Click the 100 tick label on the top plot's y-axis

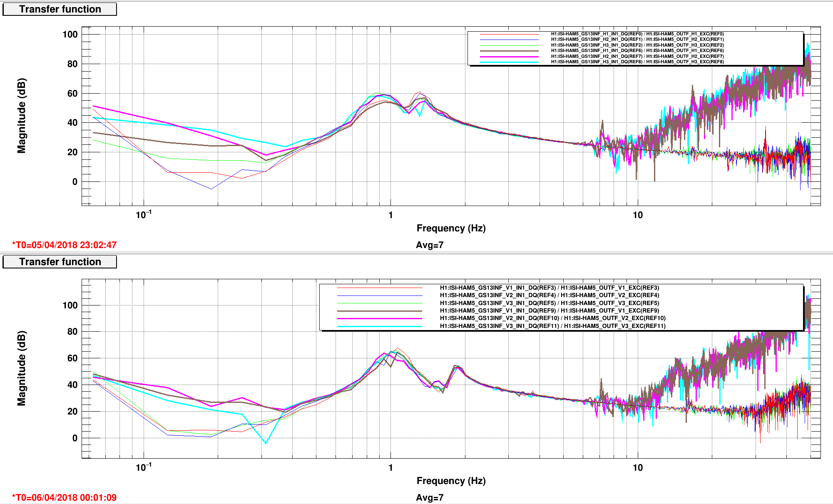pos(70,35)
